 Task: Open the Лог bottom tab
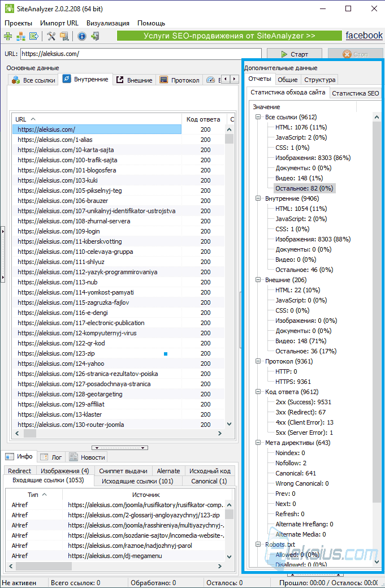point(52,457)
